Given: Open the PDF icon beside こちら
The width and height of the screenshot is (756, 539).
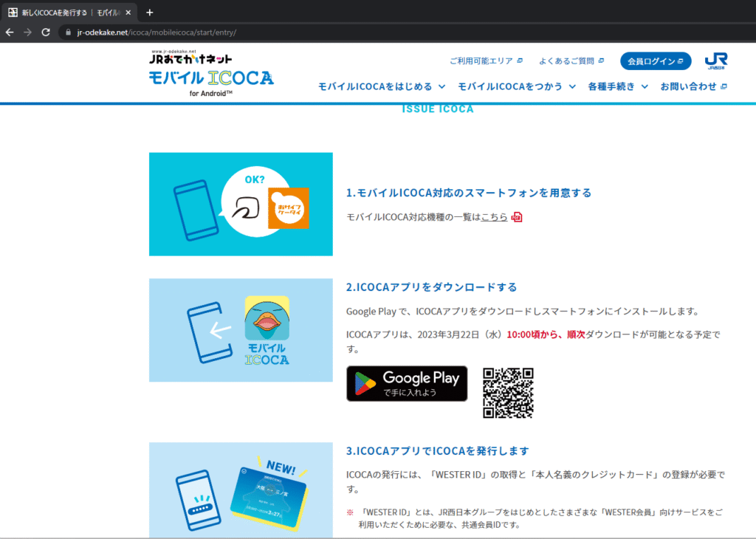Looking at the screenshot, I should point(517,217).
